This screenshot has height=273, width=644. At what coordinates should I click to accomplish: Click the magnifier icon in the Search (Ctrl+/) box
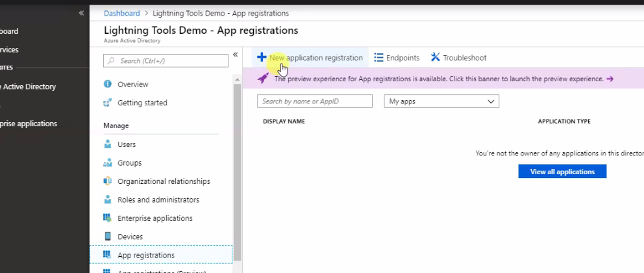tap(111, 60)
